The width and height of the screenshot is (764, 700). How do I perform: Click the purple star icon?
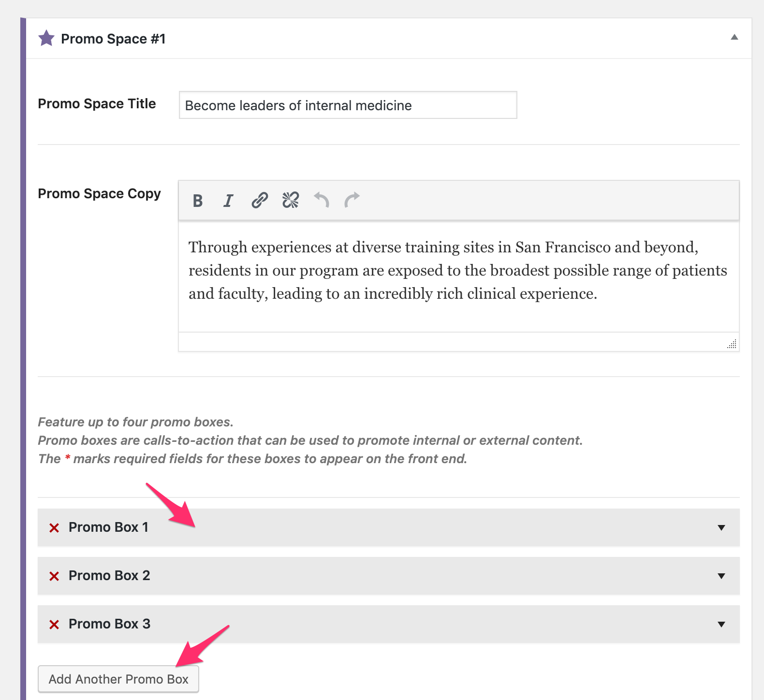tap(46, 38)
